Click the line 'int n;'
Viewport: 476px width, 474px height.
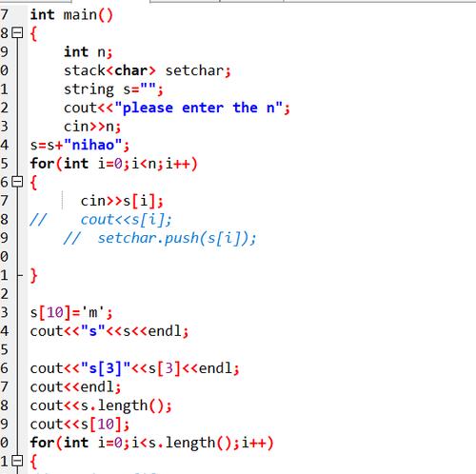tap(89, 52)
